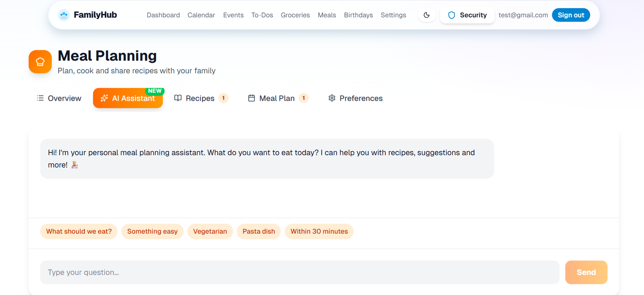
Task: Open the Recipes tab
Action: tap(200, 98)
